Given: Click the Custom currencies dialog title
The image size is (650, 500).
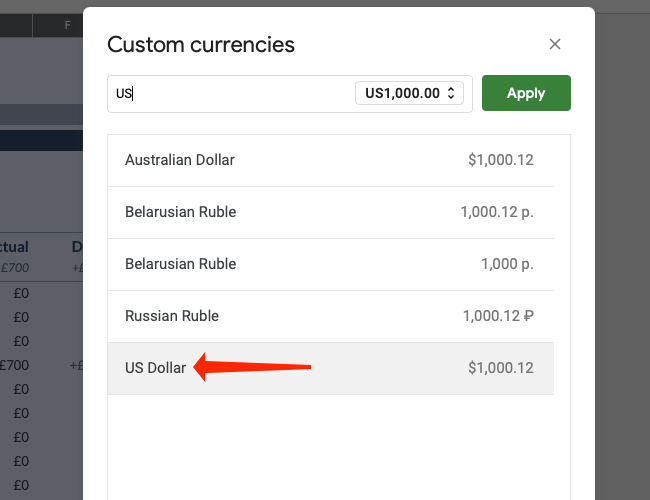Looking at the screenshot, I should [x=201, y=44].
